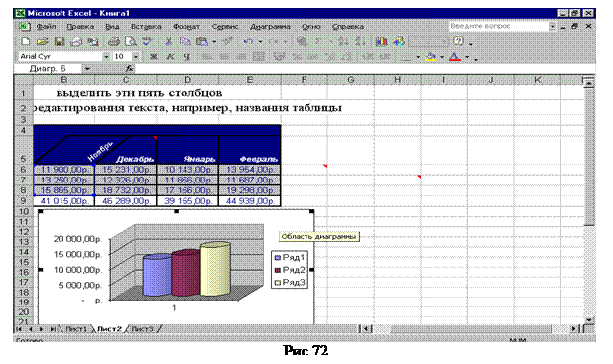Click the Excel document icon in menu bar
613x364 pixels.
click(x=24, y=27)
